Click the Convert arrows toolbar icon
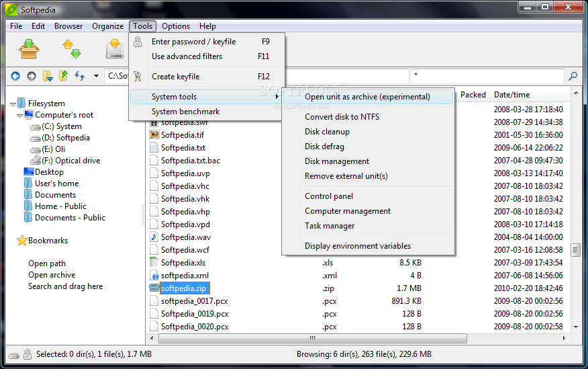Image resolution: width=588 pixels, height=369 pixels. click(72, 49)
